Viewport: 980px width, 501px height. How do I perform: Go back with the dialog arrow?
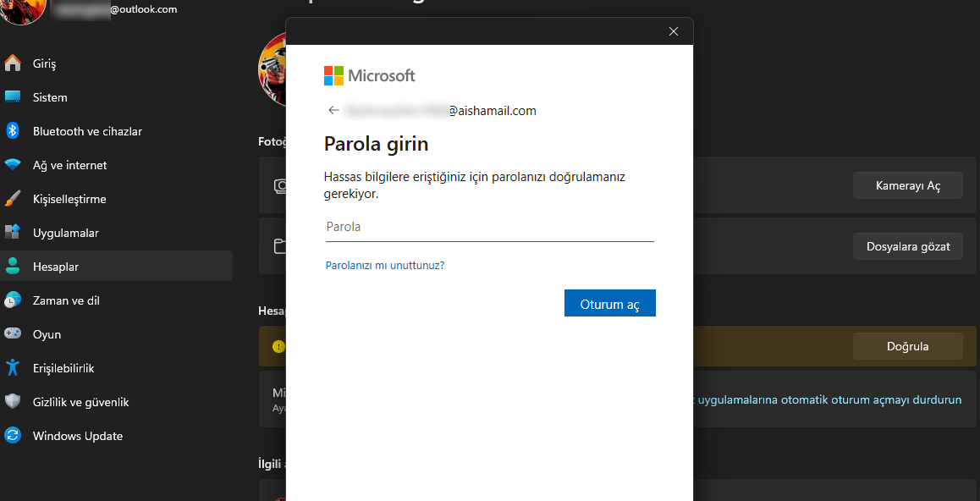[333, 110]
